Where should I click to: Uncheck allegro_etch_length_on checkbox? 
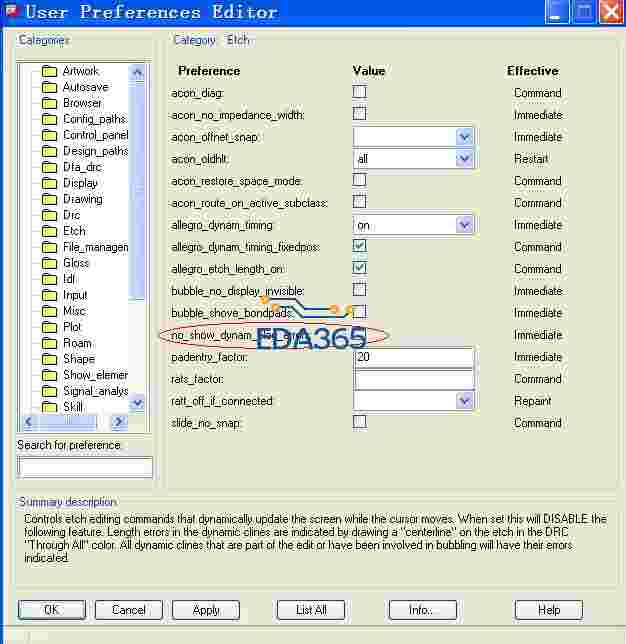[359, 268]
